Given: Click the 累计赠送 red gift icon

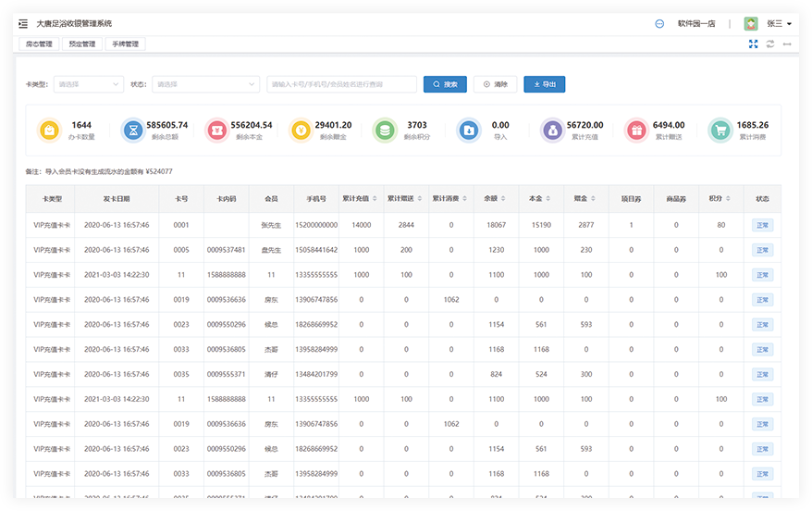Looking at the screenshot, I should pyautogui.click(x=635, y=131).
